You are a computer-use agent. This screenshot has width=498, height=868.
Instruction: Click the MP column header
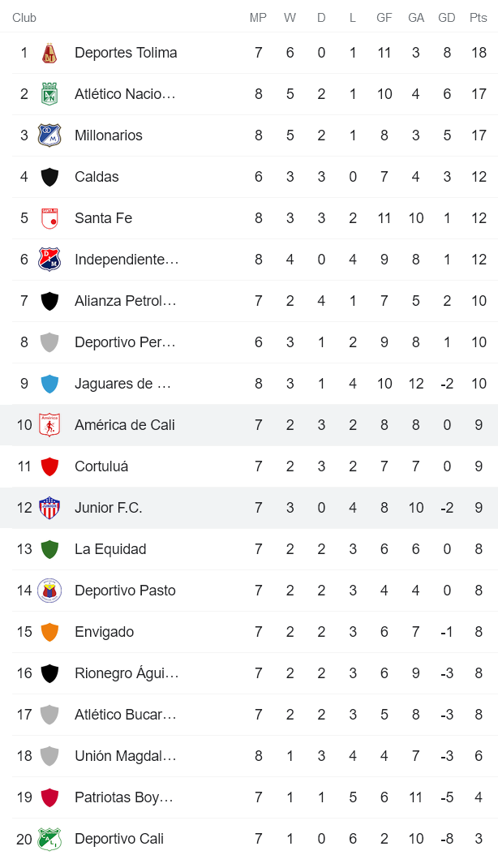pyautogui.click(x=258, y=17)
